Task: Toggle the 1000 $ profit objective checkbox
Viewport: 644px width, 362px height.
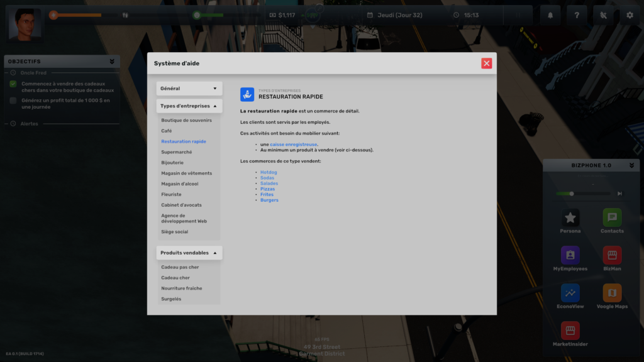Action: click(13, 101)
